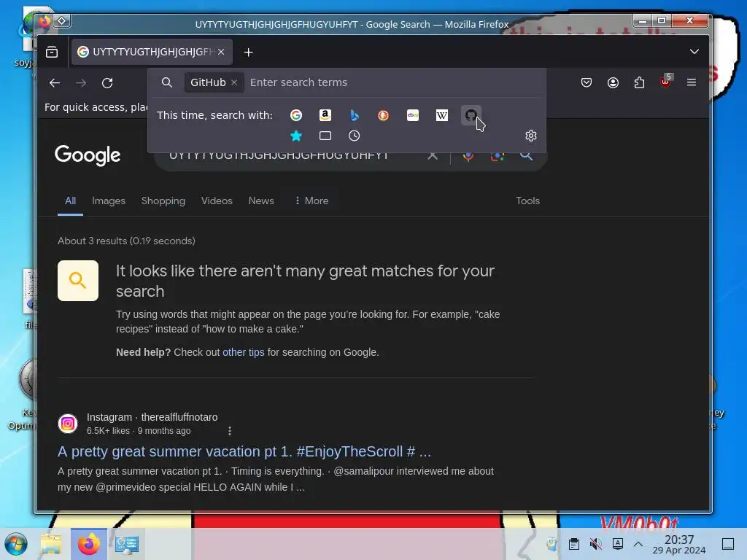Search this time with Google icon
The width and height of the screenshot is (747, 560).
[x=296, y=115]
